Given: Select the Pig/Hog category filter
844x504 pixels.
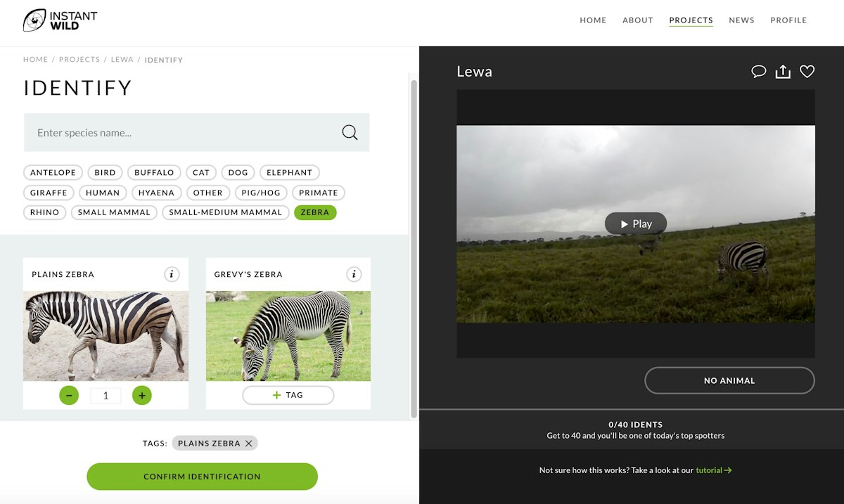Looking at the screenshot, I should pos(260,193).
